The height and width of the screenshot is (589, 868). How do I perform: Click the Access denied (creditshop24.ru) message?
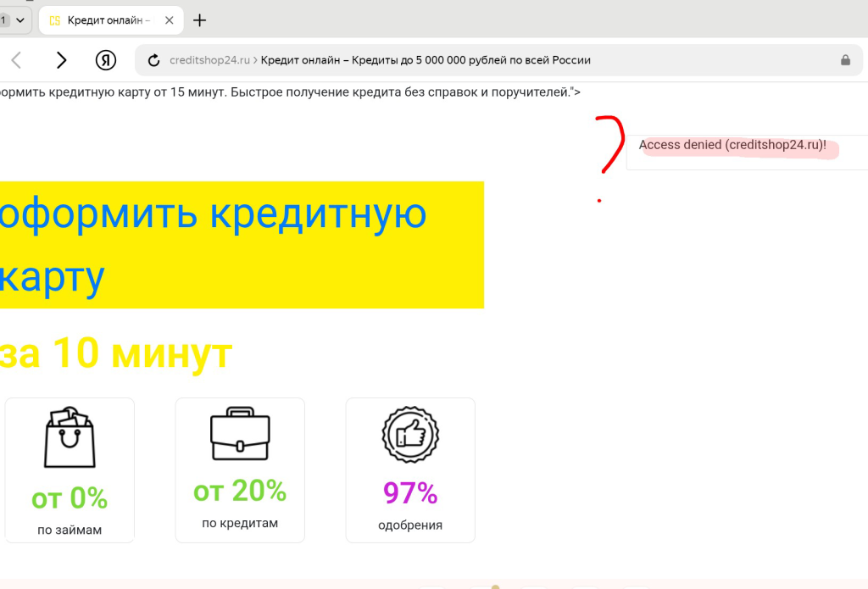(x=732, y=145)
